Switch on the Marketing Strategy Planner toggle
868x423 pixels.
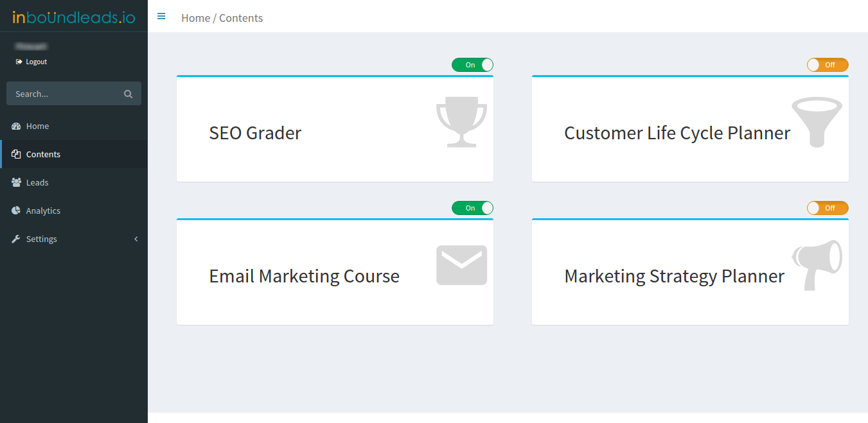point(828,208)
